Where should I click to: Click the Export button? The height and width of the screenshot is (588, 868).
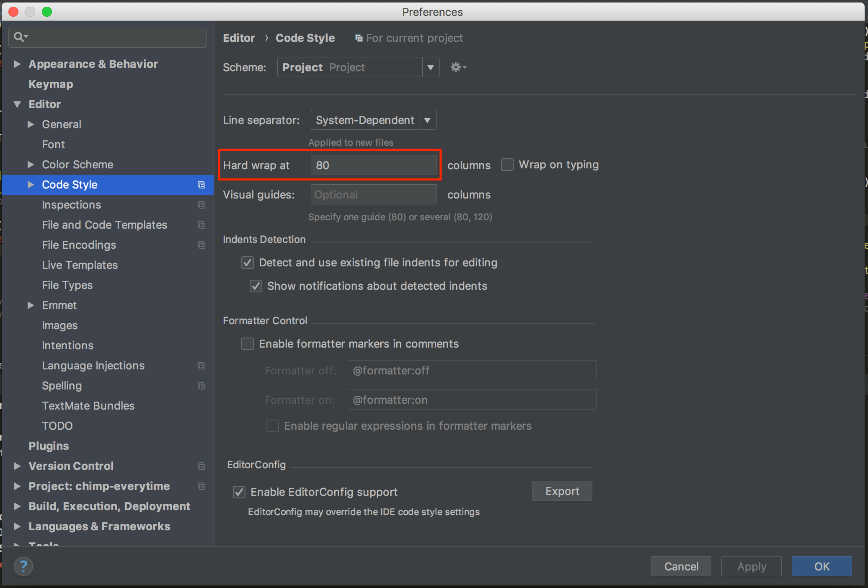click(562, 491)
